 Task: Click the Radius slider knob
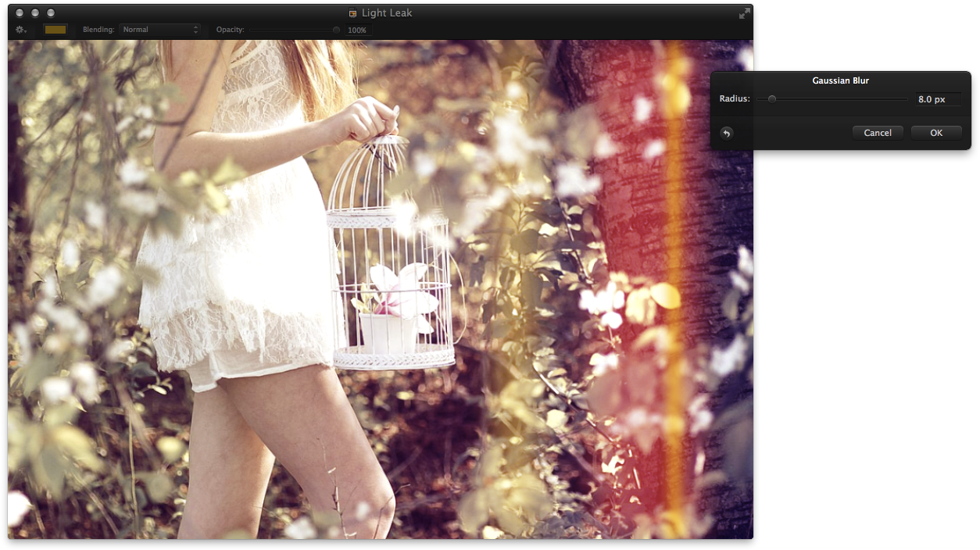point(772,99)
